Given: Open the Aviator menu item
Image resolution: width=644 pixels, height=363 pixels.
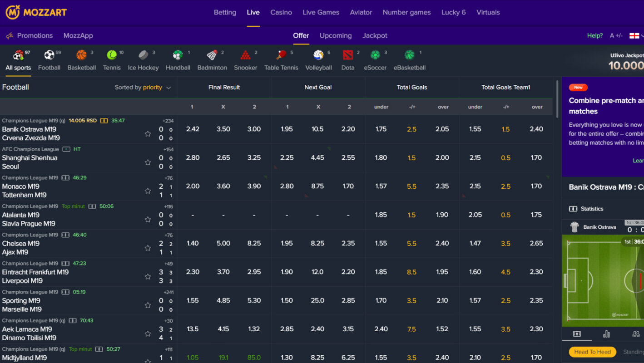Looking at the screenshot, I should point(361,12).
